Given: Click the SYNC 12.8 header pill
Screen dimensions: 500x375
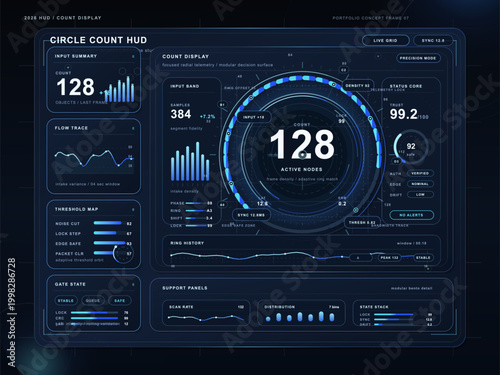Looking at the screenshot, I should tap(433, 40).
